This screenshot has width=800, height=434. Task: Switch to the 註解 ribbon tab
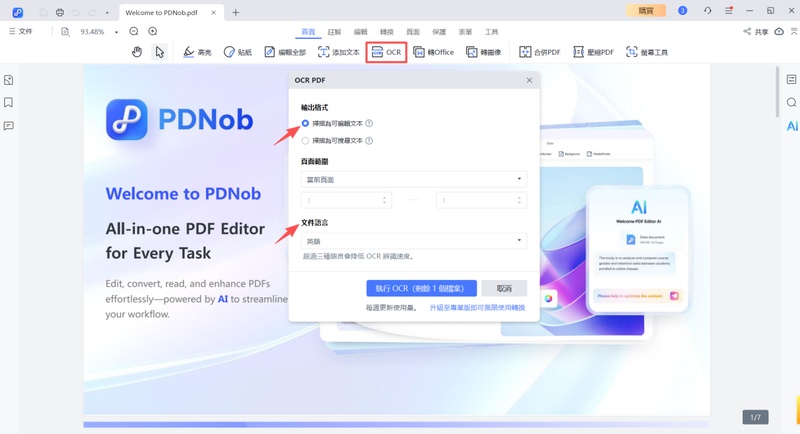click(x=335, y=32)
